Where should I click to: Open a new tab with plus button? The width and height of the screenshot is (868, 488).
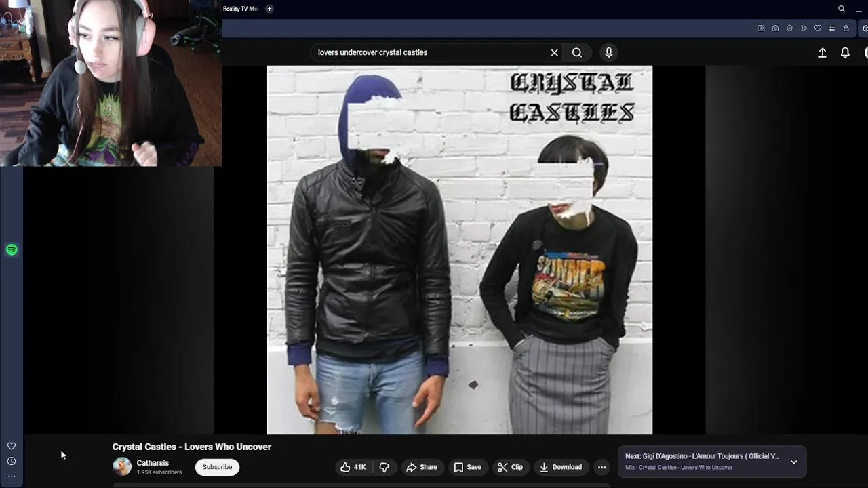pyautogui.click(x=269, y=9)
